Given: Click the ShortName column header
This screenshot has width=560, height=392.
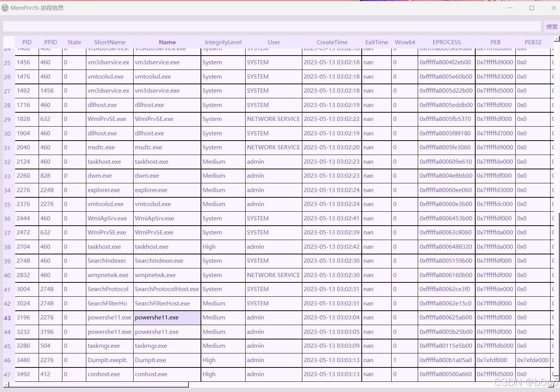Looking at the screenshot, I should pyautogui.click(x=110, y=42).
